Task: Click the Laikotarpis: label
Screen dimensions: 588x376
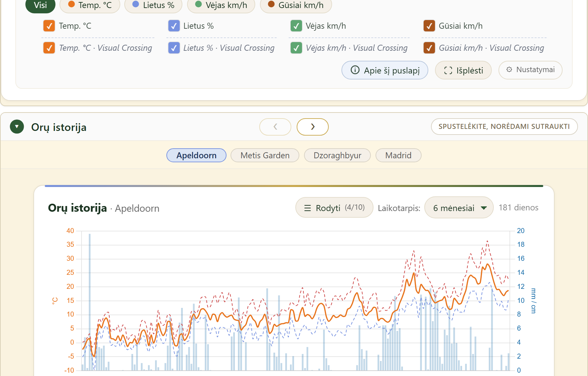Action: pos(399,208)
